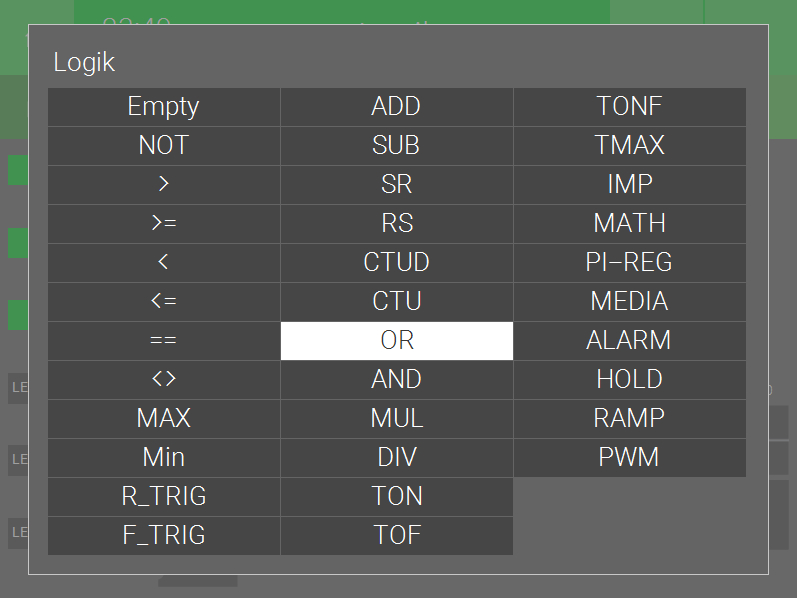797x598 pixels.
Task: Select R_TRIG rising edge trigger
Action: 164,497
